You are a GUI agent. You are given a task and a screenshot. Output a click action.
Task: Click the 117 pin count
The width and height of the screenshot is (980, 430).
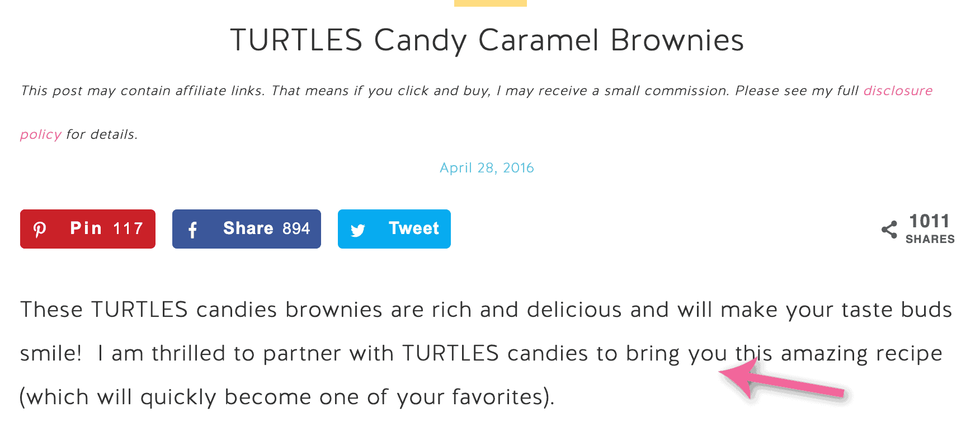pyautogui.click(x=128, y=228)
